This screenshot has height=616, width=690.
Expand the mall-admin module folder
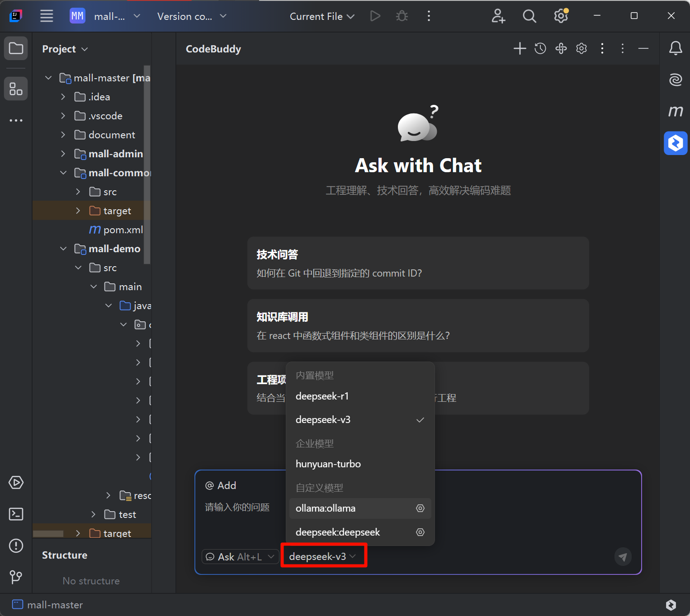(63, 154)
